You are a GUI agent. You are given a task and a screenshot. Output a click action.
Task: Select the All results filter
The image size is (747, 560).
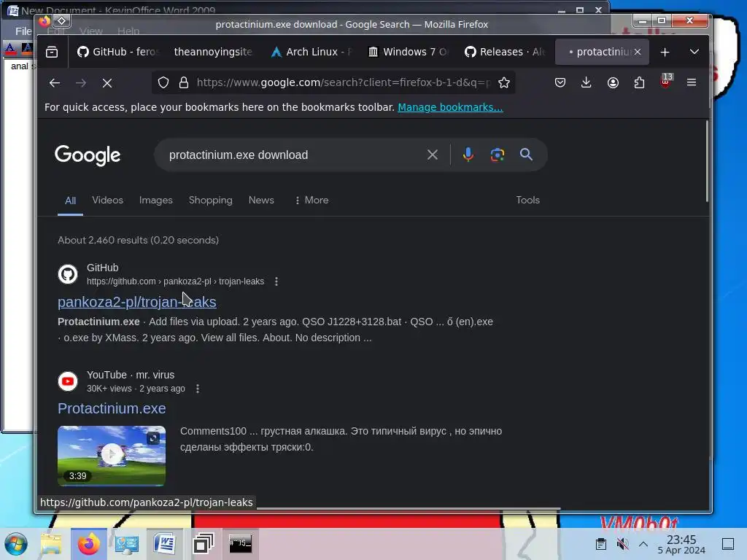[71, 201]
